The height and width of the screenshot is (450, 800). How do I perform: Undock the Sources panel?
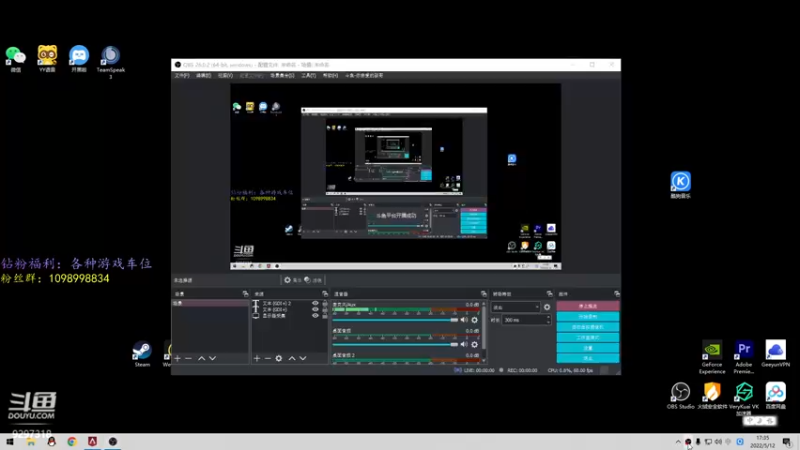coord(324,294)
